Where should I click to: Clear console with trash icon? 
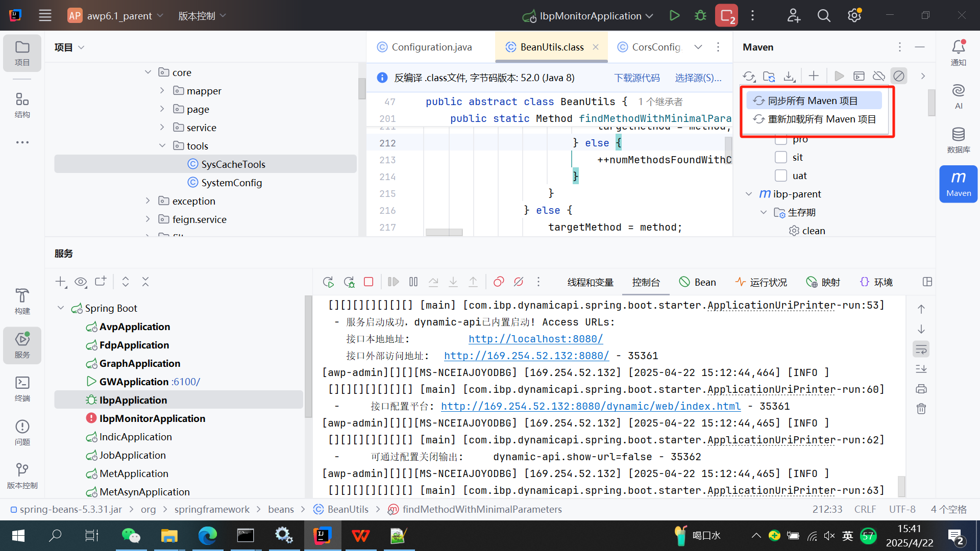pyautogui.click(x=921, y=409)
